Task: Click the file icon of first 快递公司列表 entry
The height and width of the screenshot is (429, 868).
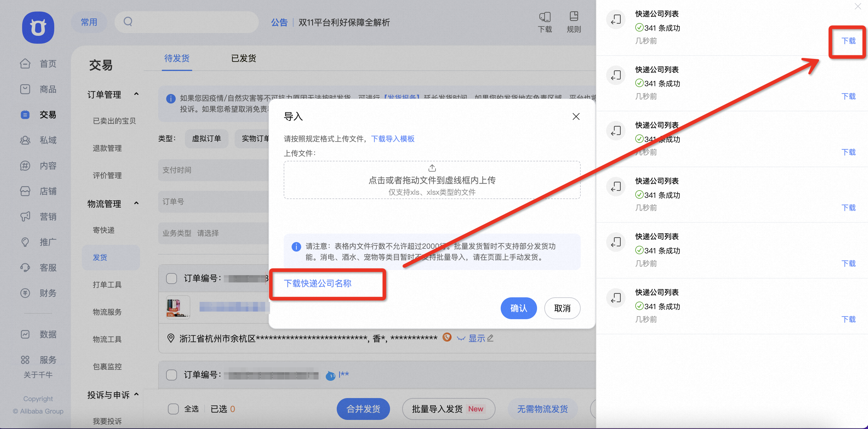Action: (616, 19)
